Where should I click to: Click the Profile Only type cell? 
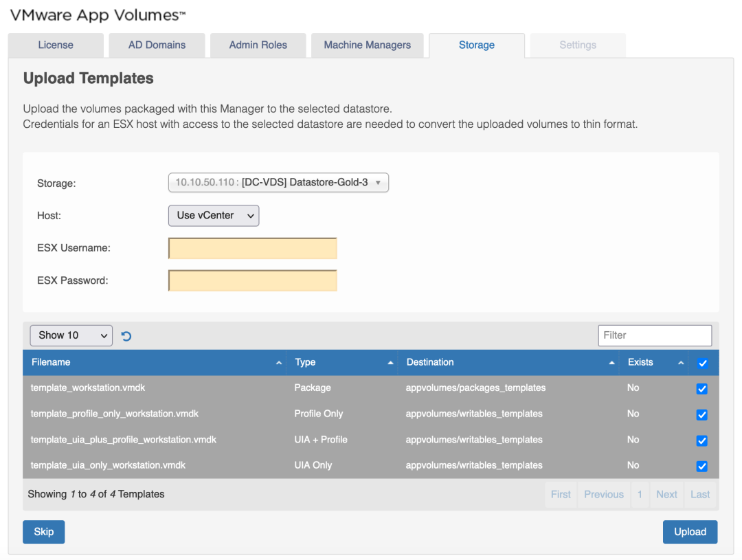319,414
